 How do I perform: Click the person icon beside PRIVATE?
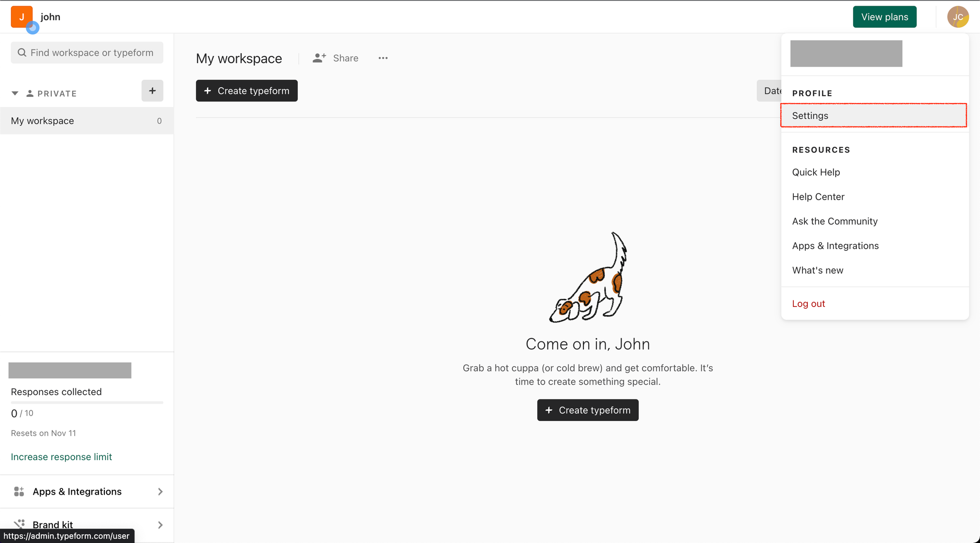[x=30, y=93]
